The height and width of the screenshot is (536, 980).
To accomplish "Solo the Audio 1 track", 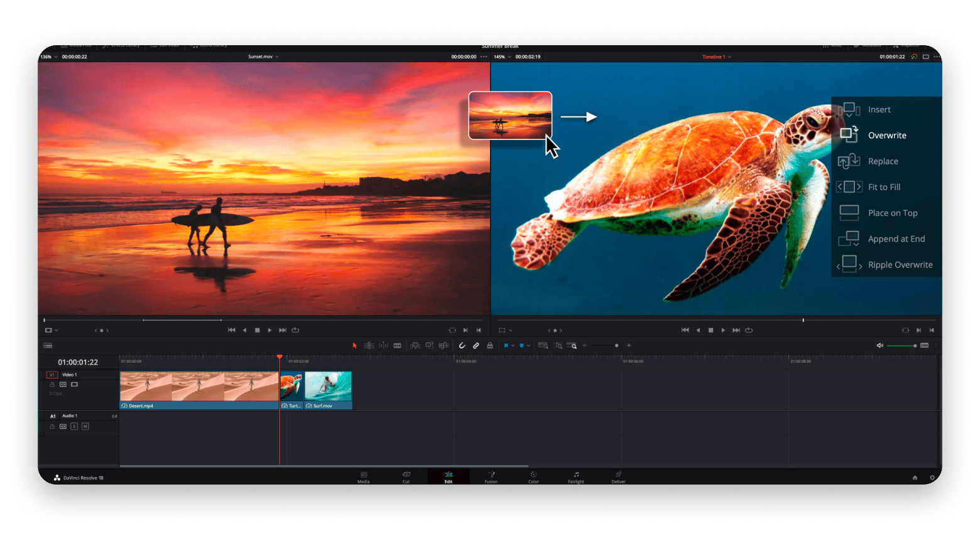I will click(74, 426).
